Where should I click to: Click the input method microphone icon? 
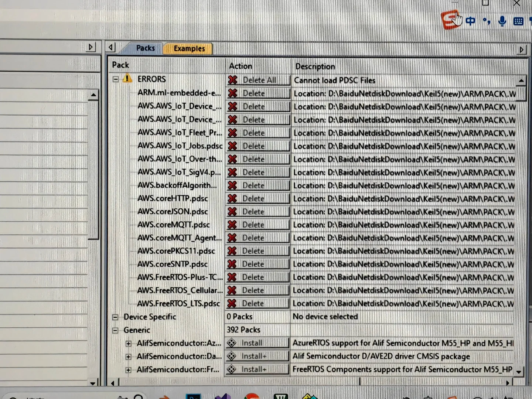[502, 21]
